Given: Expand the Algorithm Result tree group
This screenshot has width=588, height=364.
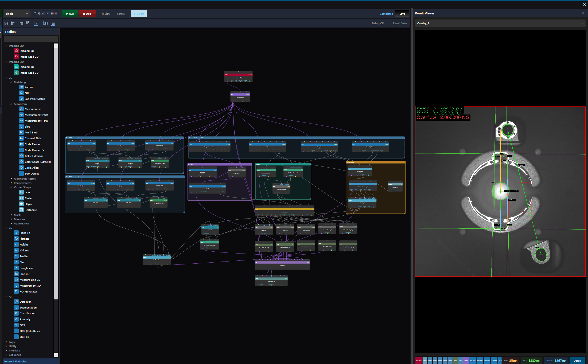Looking at the screenshot, I should (x=25, y=179).
